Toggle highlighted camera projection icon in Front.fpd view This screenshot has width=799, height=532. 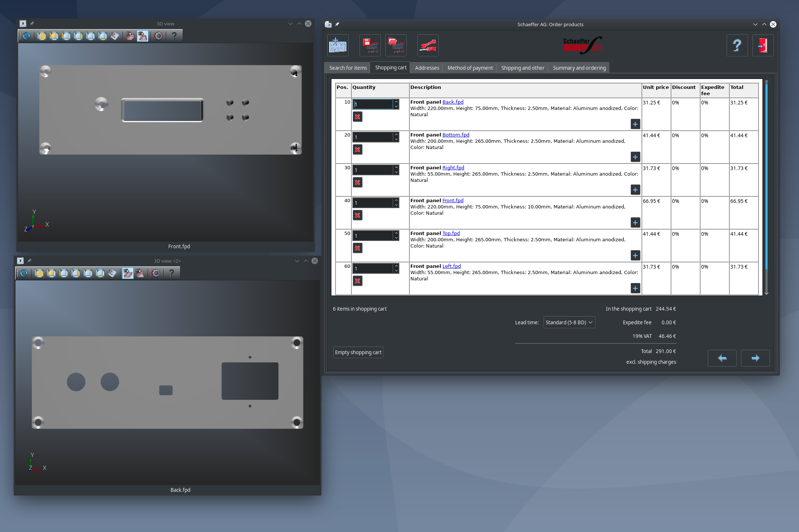(x=142, y=36)
